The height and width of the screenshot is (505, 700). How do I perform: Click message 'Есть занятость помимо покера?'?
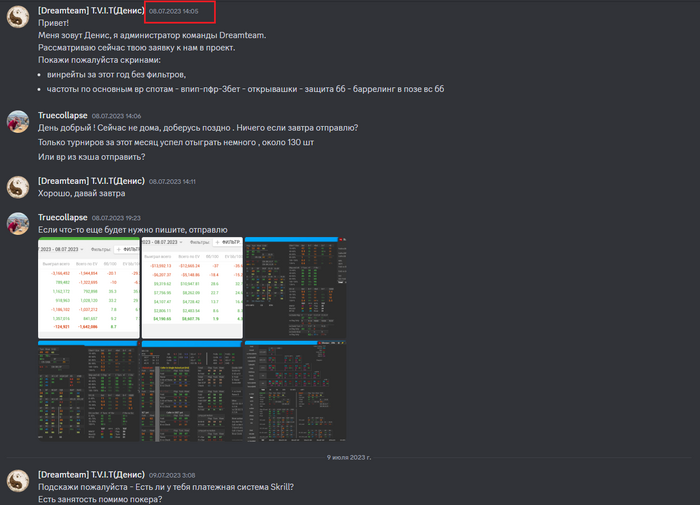click(x=100, y=500)
